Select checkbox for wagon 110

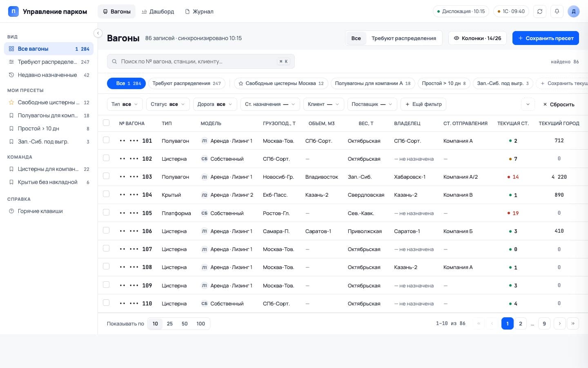pos(106,303)
